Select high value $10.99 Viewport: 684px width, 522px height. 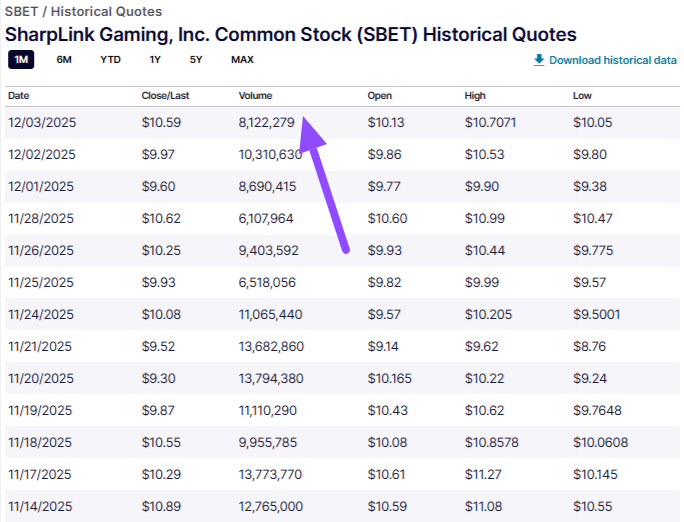pyautogui.click(x=485, y=218)
